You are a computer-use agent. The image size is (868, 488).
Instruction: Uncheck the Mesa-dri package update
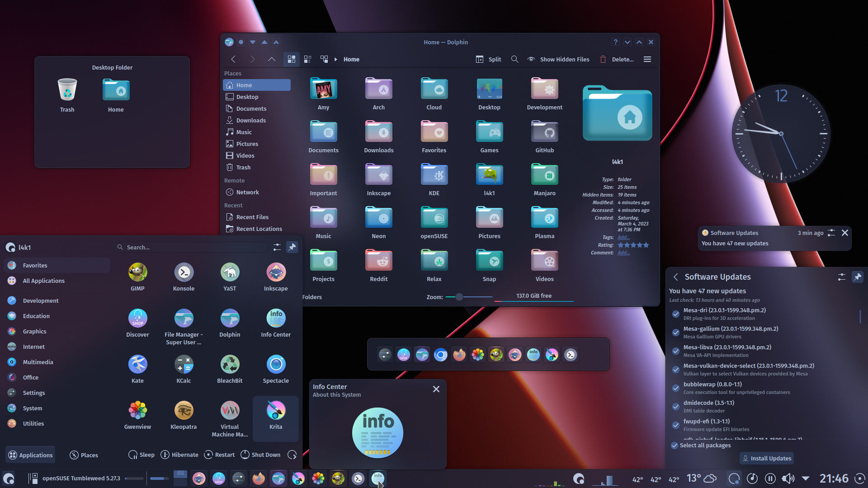tap(675, 314)
